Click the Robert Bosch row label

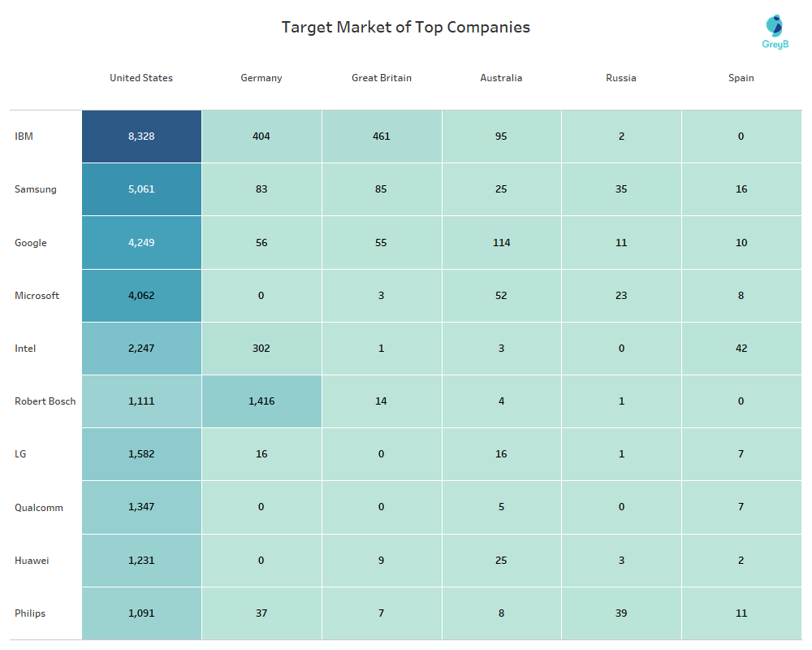(45, 401)
